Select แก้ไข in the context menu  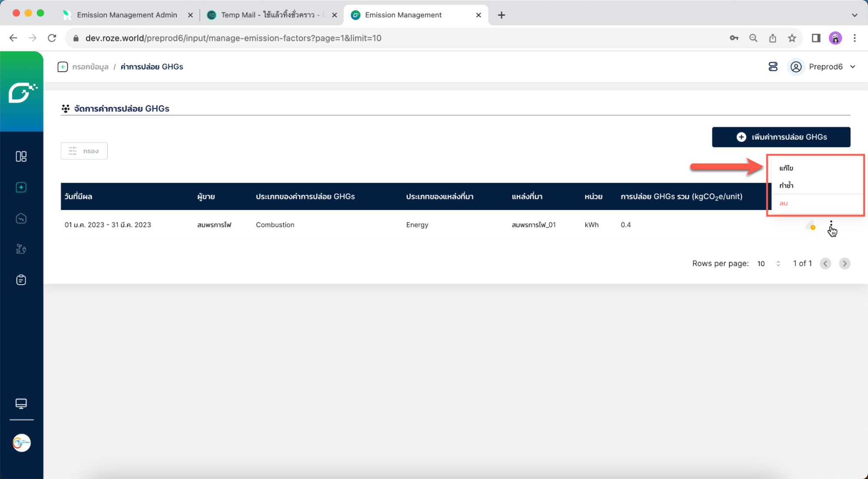(x=786, y=168)
